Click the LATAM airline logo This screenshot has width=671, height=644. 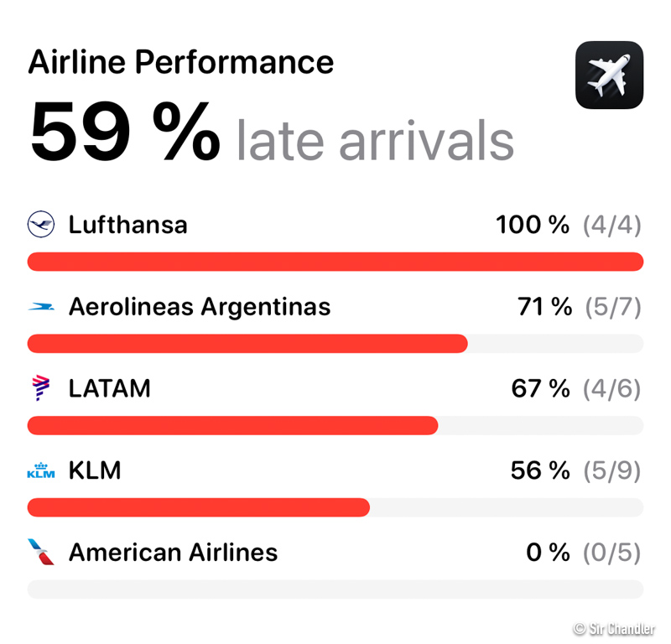point(40,388)
